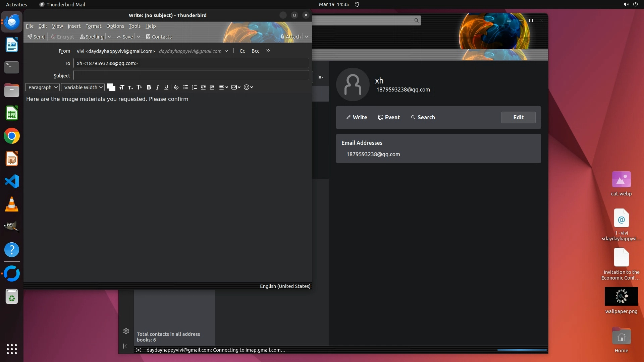
Task: Click the 1879593238@qq.com email link
Action: [x=373, y=154]
